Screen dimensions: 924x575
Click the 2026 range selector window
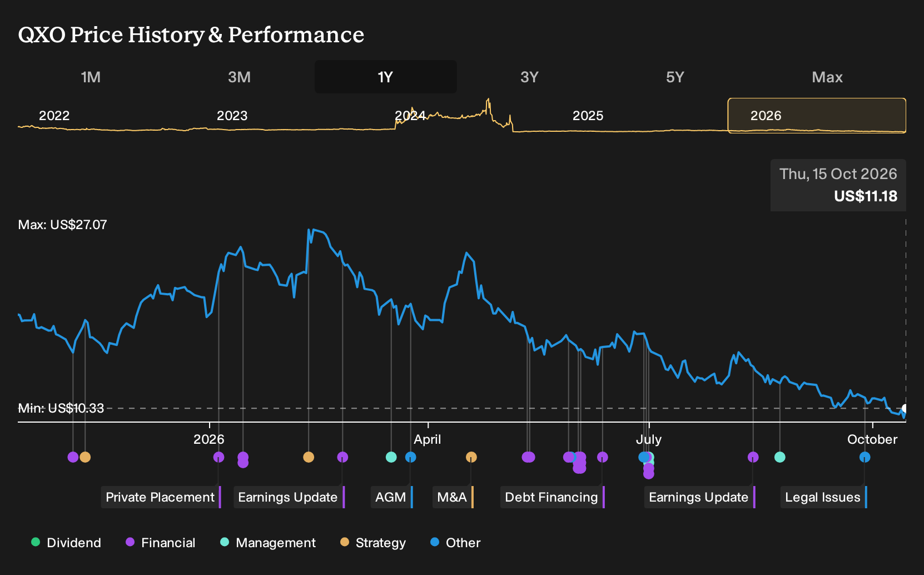(x=817, y=116)
